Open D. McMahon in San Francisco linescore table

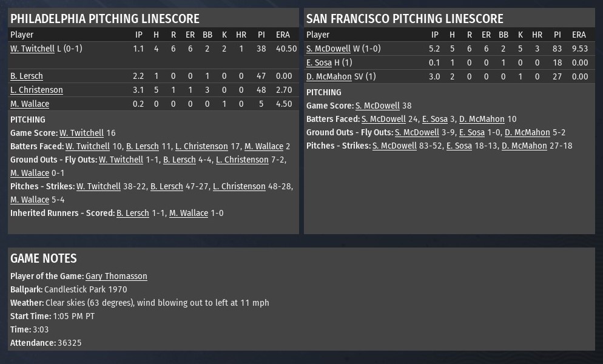tap(329, 76)
